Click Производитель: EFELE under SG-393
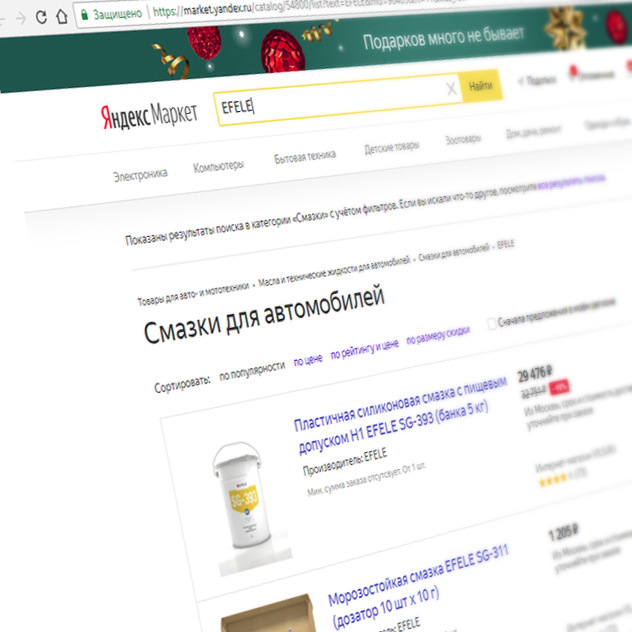Screen dimensions: 632x632 point(345,461)
